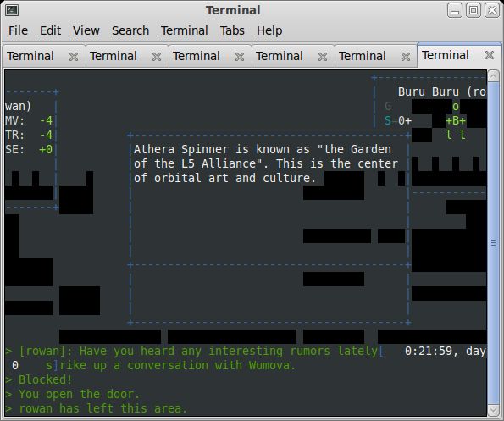Click the terminal window menu icon
The width and height of the screenshot is (504, 421).
click(12, 10)
